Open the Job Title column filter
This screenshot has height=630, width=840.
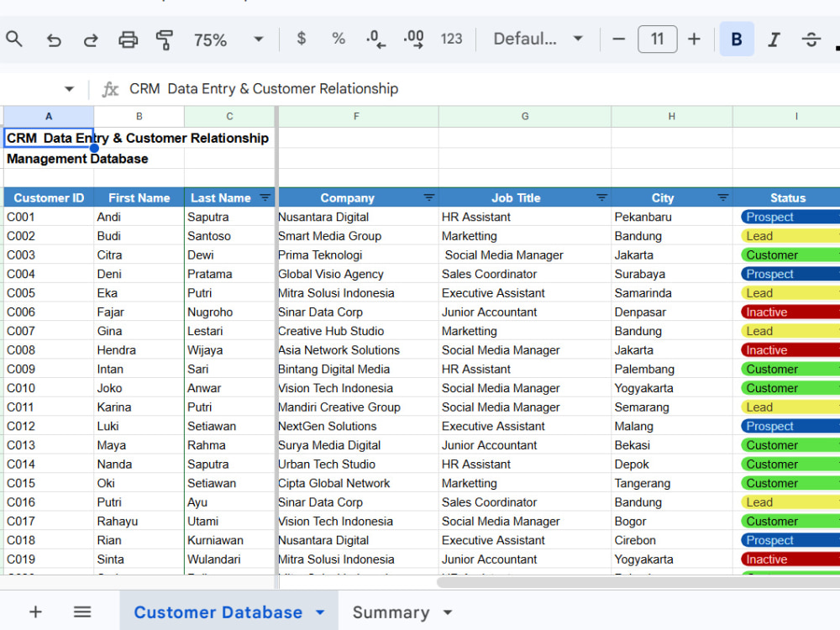click(601, 197)
